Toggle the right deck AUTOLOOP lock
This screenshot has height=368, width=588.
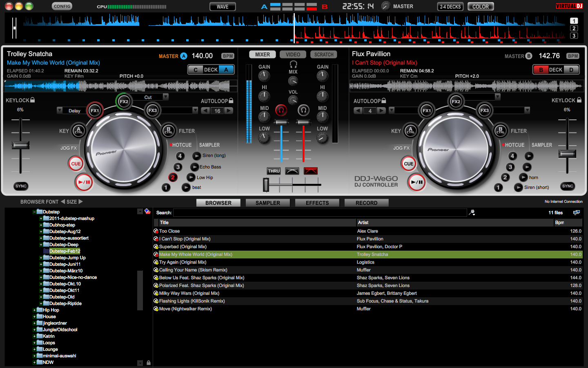pyautogui.click(x=383, y=101)
